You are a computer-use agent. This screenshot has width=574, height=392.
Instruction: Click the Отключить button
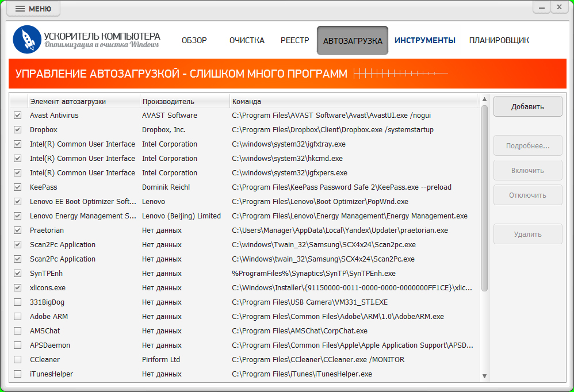coord(527,195)
